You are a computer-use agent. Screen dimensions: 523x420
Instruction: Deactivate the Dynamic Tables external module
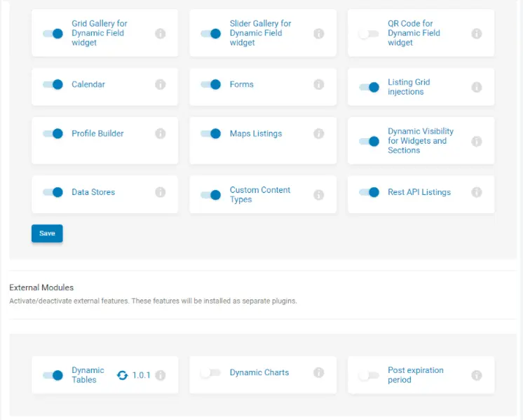click(53, 375)
